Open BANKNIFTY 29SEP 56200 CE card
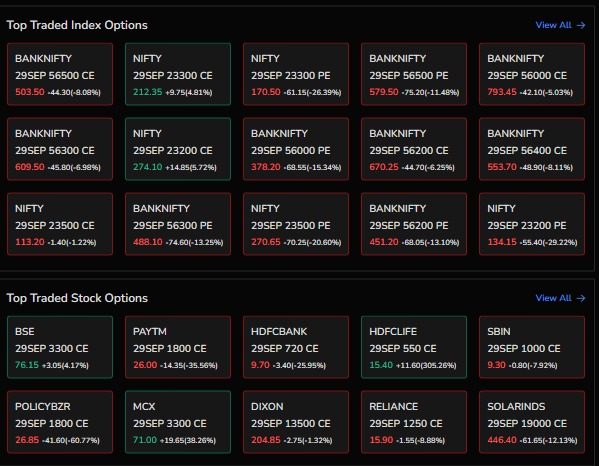 414,149
